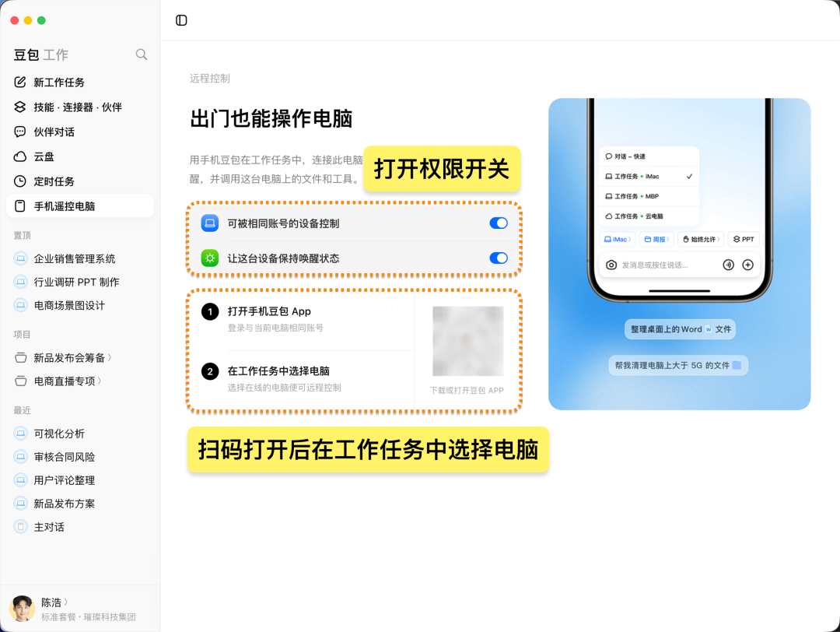
Task: Click the icon beside 电商场景图设计
Action: 20,306
